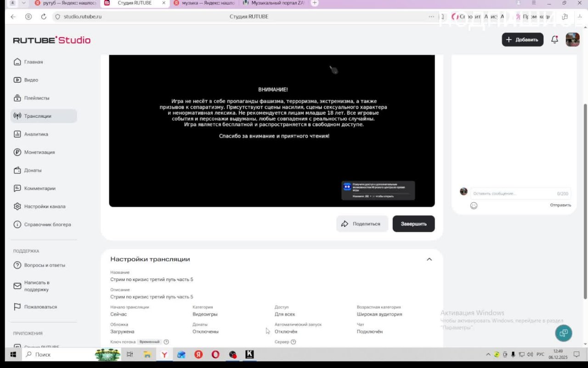The width and height of the screenshot is (588, 368).
Task: Open notifications bell icon
Action: pos(554,40)
